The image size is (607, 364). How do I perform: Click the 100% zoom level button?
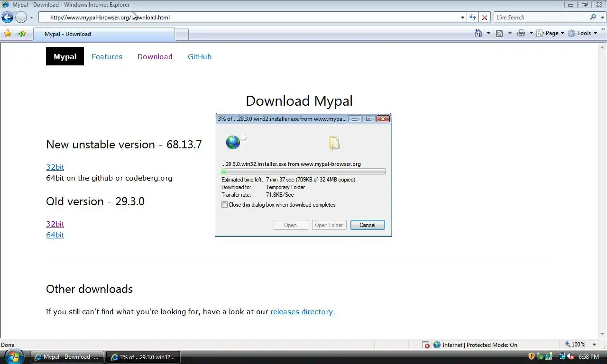(x=574, y=345)
